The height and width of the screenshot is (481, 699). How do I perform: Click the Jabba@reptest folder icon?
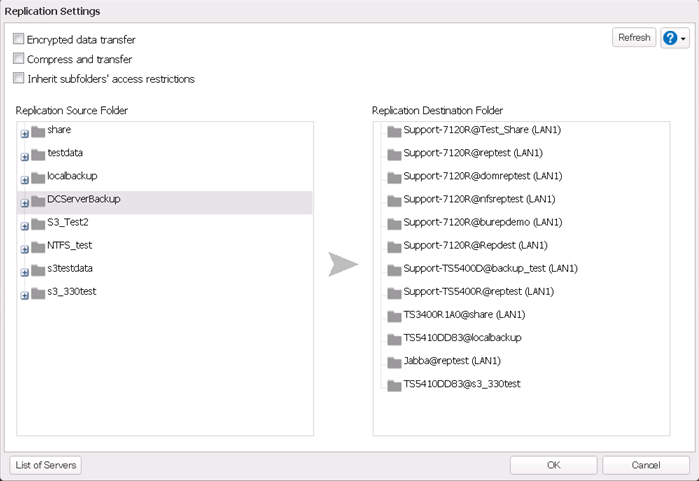click(x=393, y=362)
